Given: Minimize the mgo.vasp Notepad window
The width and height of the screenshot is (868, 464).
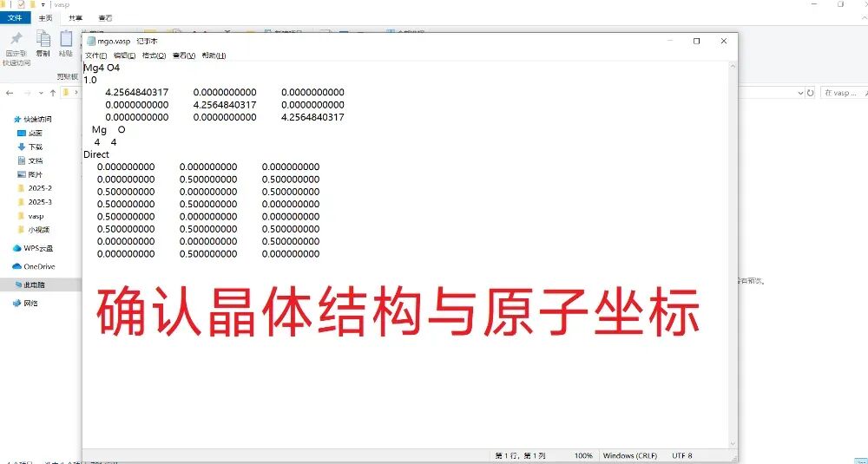Looking at the screenshot, I should point(670,41).
